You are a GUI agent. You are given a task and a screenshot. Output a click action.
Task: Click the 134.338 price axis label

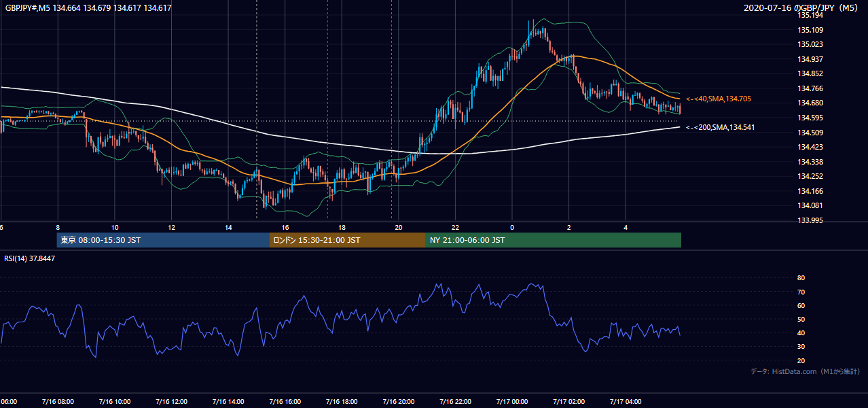pos(810,162)
